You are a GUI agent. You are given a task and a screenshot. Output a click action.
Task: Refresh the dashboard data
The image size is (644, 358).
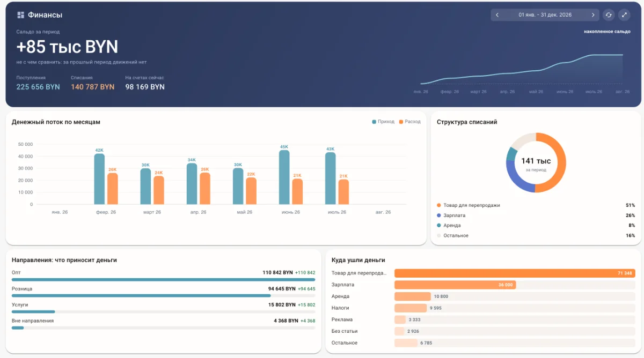(x=609, y=15)
